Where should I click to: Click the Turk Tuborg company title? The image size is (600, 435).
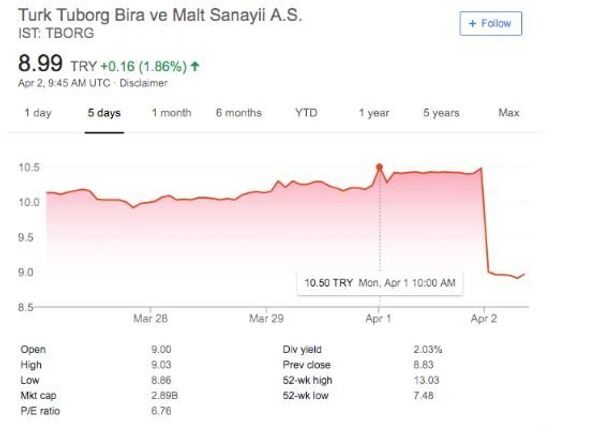[161, 16]
